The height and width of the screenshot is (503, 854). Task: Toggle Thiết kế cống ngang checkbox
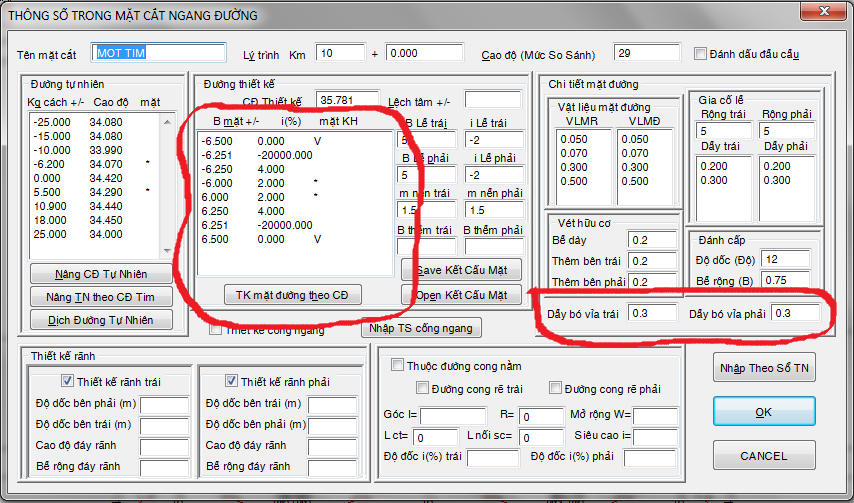click(216, 329)
